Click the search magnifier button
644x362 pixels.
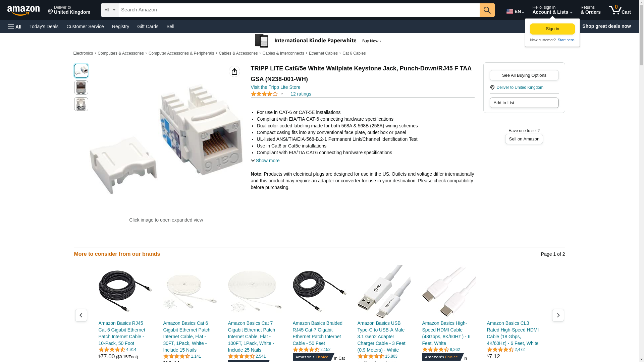point(487,10)
